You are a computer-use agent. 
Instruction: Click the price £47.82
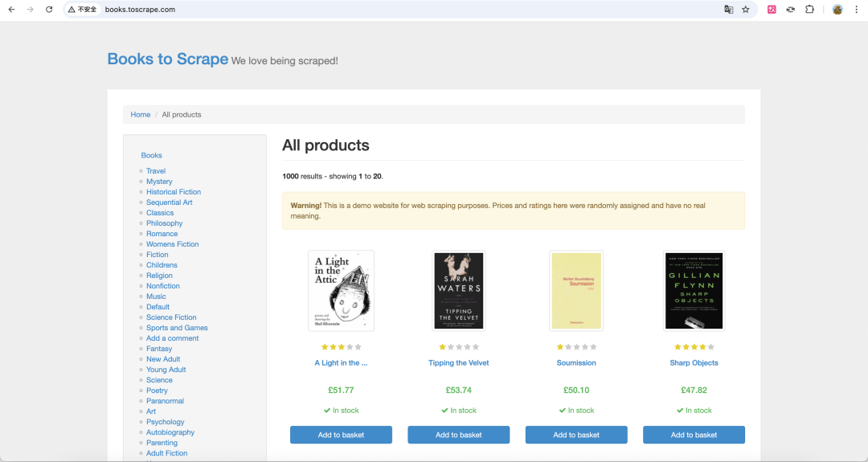click(694, 390)
